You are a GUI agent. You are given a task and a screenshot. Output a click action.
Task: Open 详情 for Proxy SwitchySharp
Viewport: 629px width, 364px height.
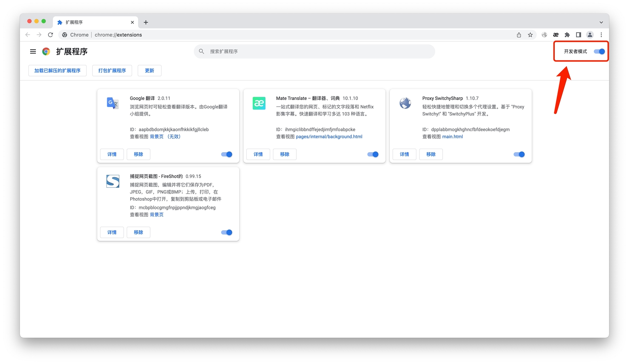(404, 154)
